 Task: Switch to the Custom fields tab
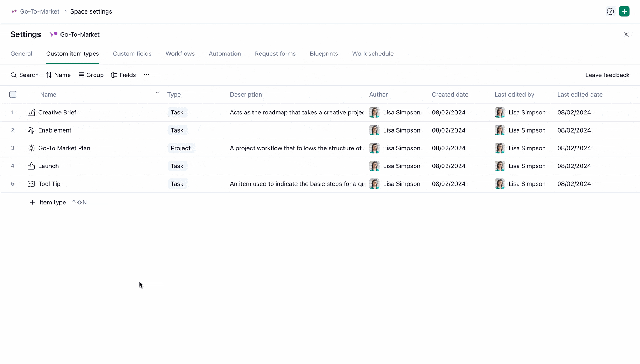tap(132, 54)
